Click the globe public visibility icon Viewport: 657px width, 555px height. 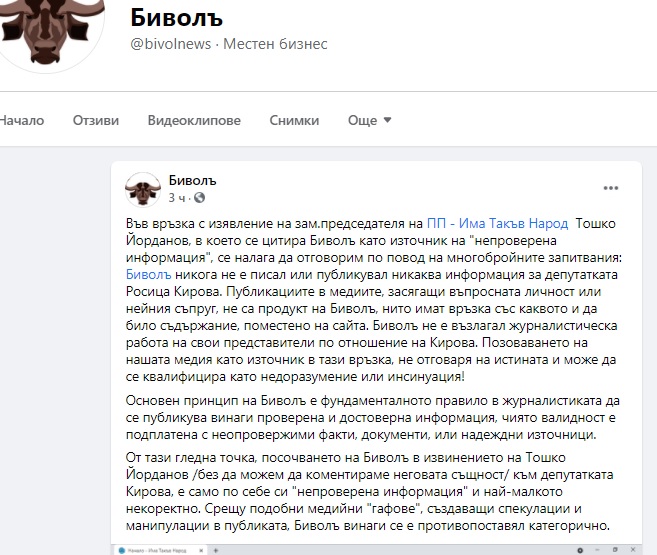199,197
